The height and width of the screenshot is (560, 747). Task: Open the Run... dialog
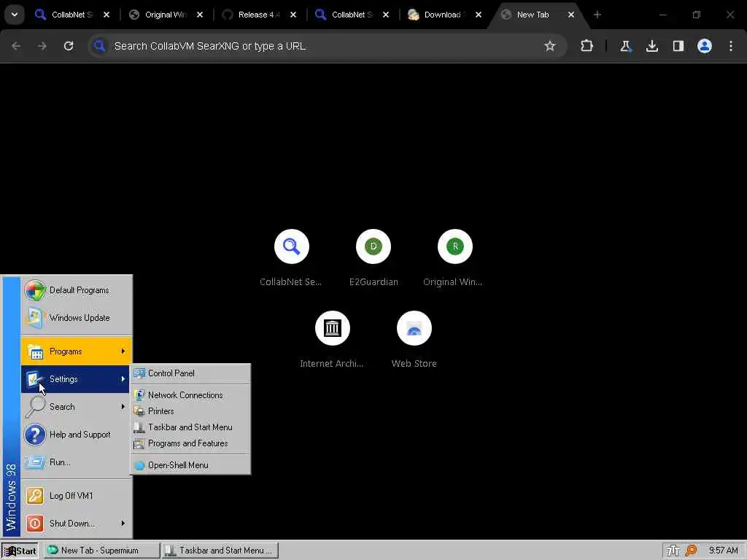click(x=76, y=462)
